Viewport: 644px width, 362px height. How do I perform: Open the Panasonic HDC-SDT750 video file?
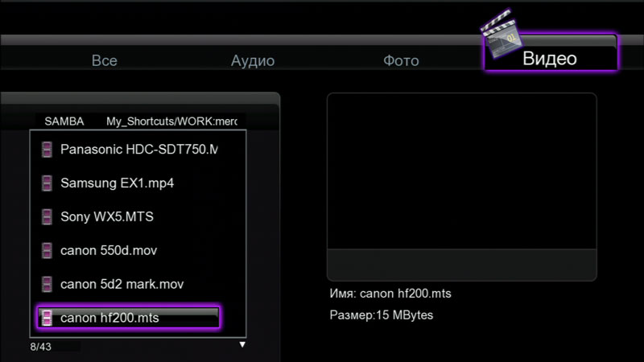tap(138, 150)
